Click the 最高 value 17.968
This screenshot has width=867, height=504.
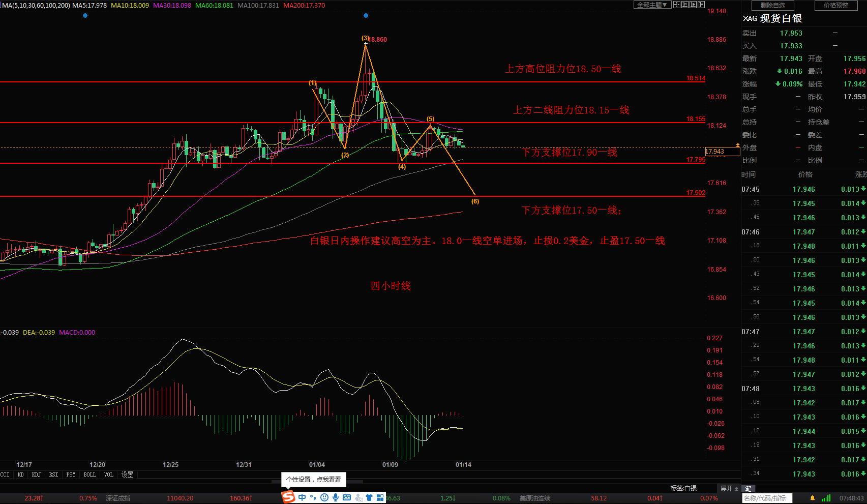tap(854, 71)
